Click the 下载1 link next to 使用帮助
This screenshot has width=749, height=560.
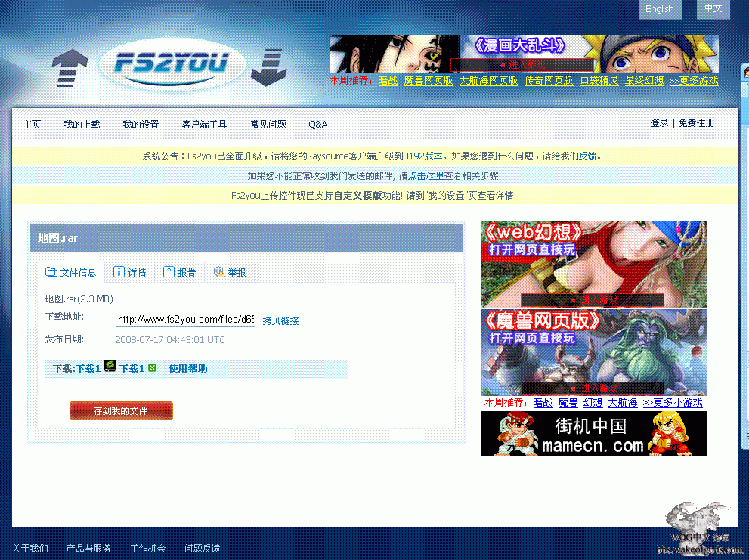click(132, 368)
